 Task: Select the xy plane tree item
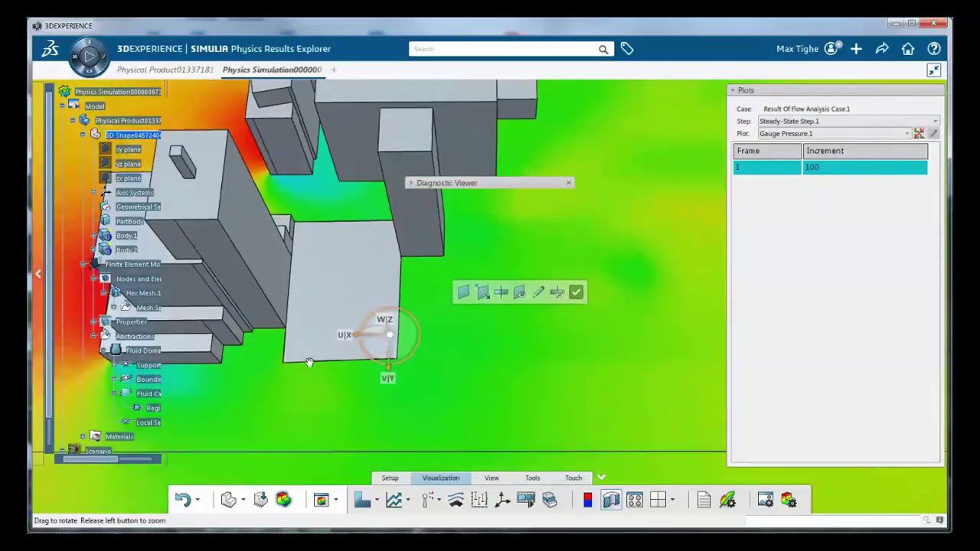[x=128, y=149]
